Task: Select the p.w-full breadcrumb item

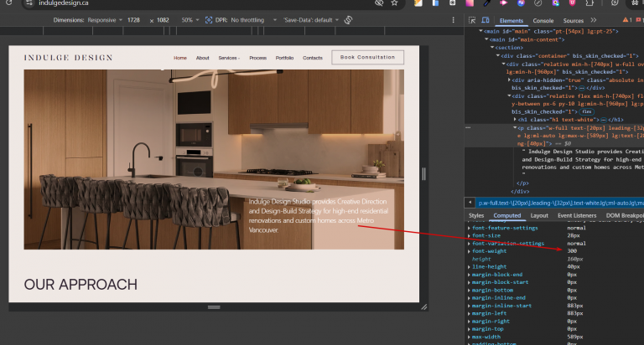Action: pyautogui.click(x=560, y=203)
